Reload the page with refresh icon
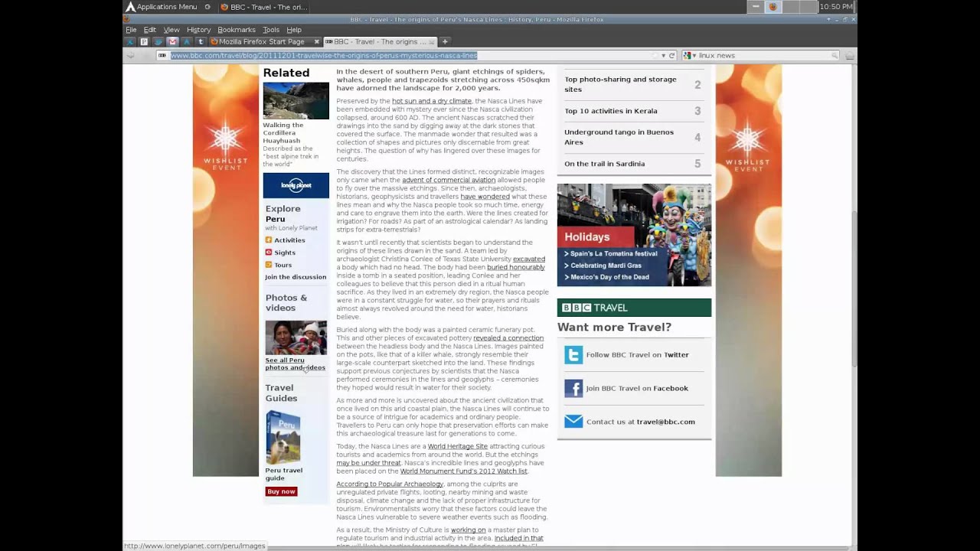 (x=671, y=55)
